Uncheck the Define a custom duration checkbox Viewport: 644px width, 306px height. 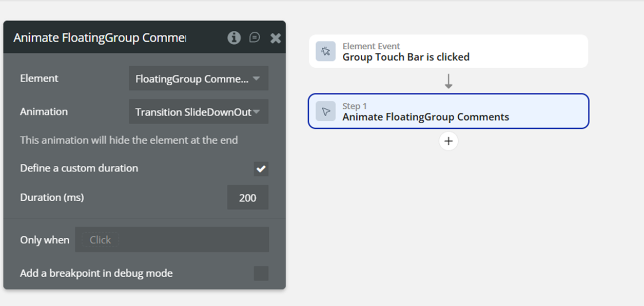click(261, 168)
